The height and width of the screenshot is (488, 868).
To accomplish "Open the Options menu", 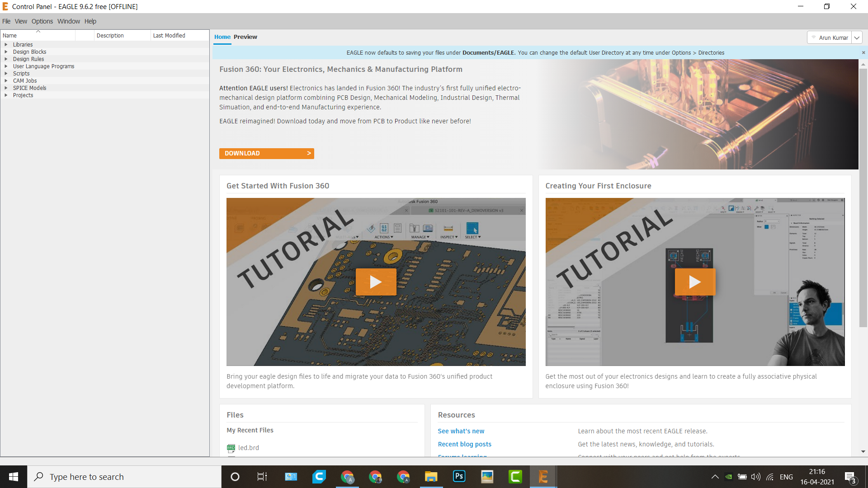I will tap(42, 21).
